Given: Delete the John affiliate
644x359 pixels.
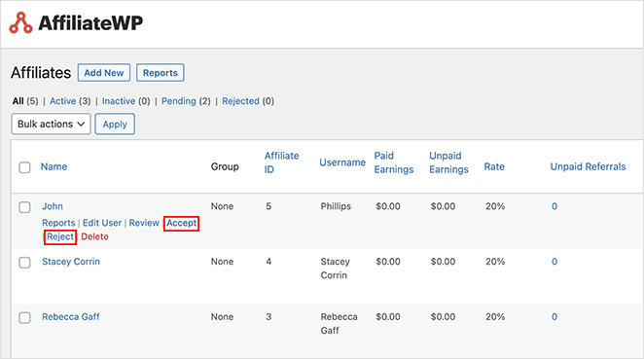Looking at the screenshot, I should (95, 236).
